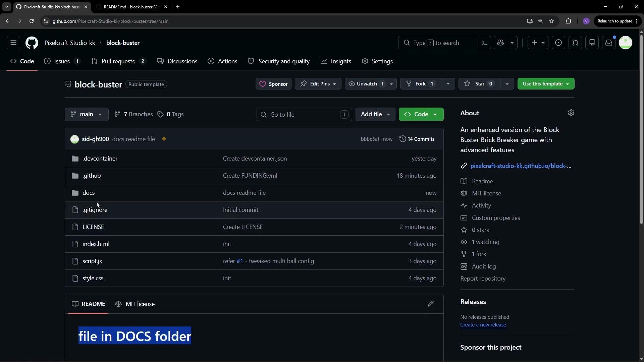Click the Unwatch button
Image resolution: width=644 pixels, height=362 pixels.
tap(366, 84)
